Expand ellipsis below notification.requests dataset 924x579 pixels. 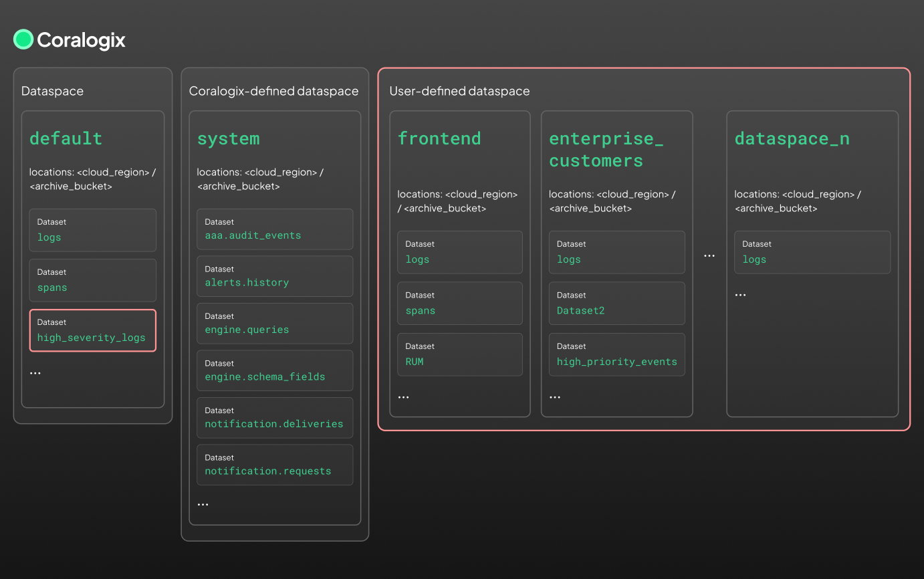(x=203, y=505)
